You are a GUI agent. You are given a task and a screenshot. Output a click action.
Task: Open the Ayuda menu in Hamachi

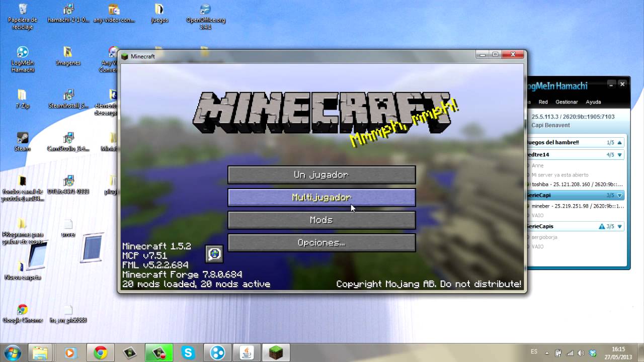pos(593,102)
